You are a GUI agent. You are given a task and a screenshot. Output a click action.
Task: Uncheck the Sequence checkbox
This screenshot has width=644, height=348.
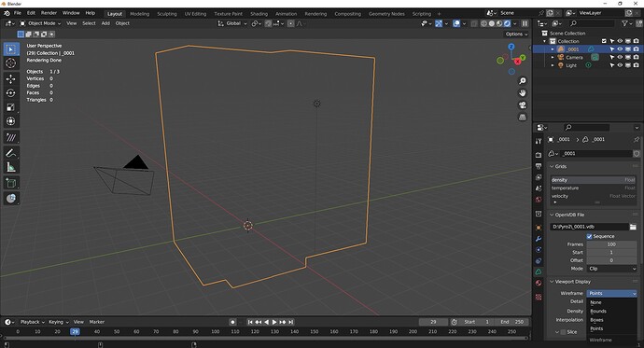(589, 236)
